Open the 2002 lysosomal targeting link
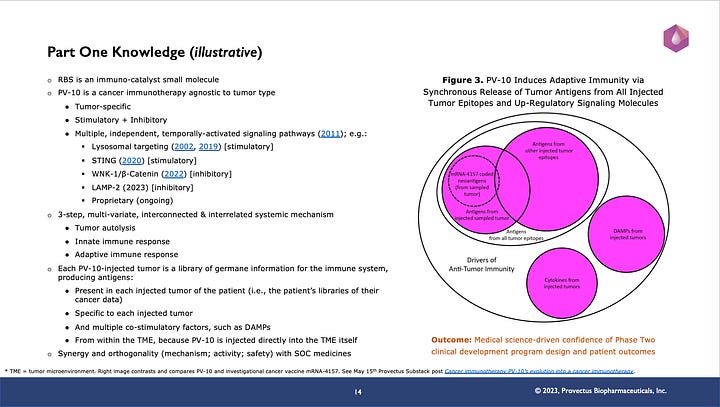 [184, 147]
